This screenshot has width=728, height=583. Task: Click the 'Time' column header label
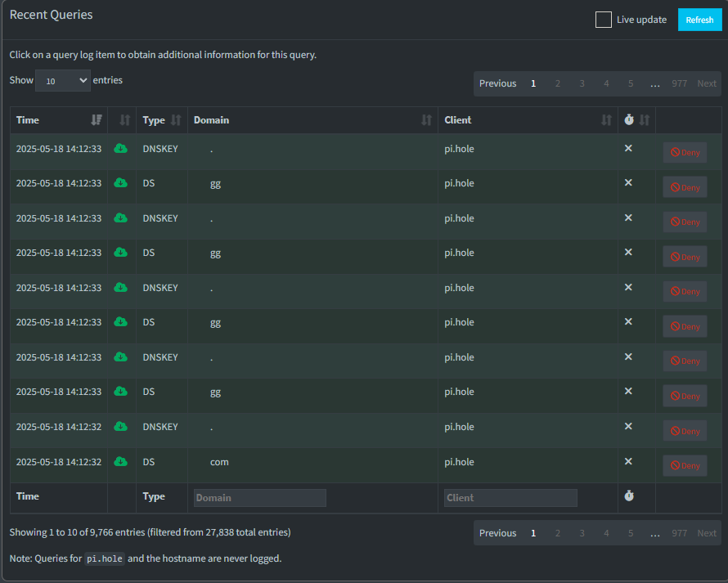[27, 120]
